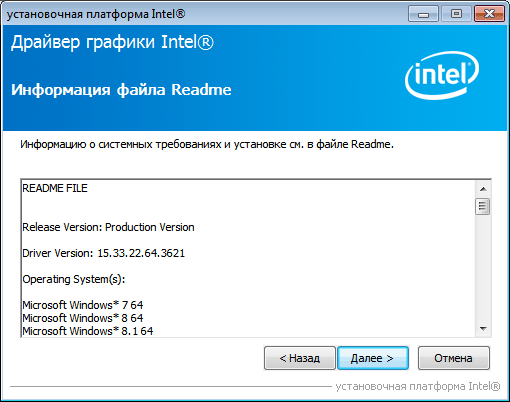This screenshot has height=402, width=510.
Task: Click the scrollbar up arrow
Action: click(x=483, y=189)
